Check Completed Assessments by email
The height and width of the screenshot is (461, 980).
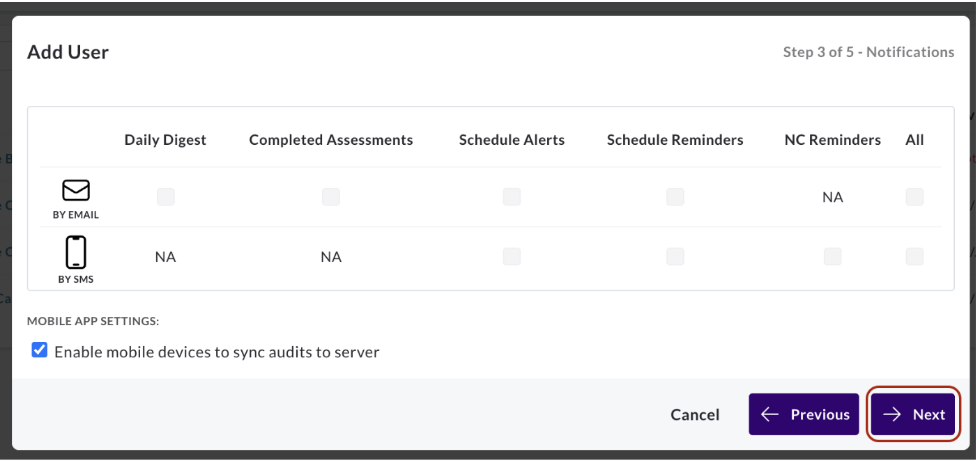[x=331, y=197]
